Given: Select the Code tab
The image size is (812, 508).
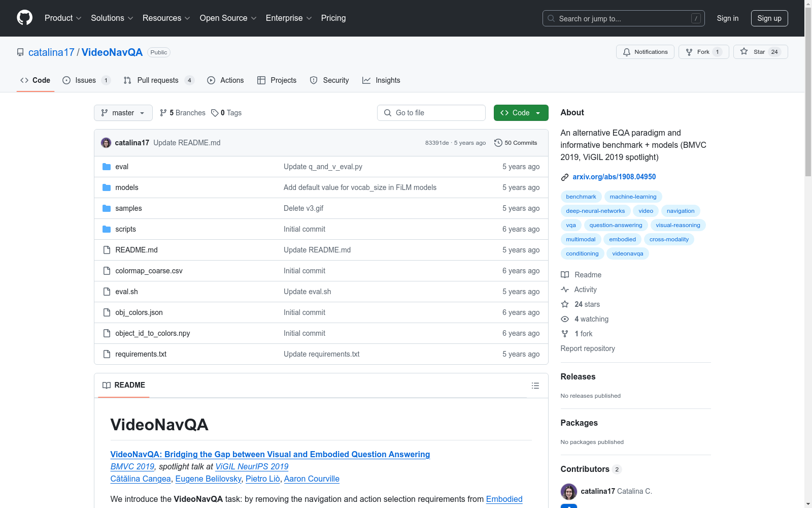Looking at the screenshot, I should (x=35, y=80).
